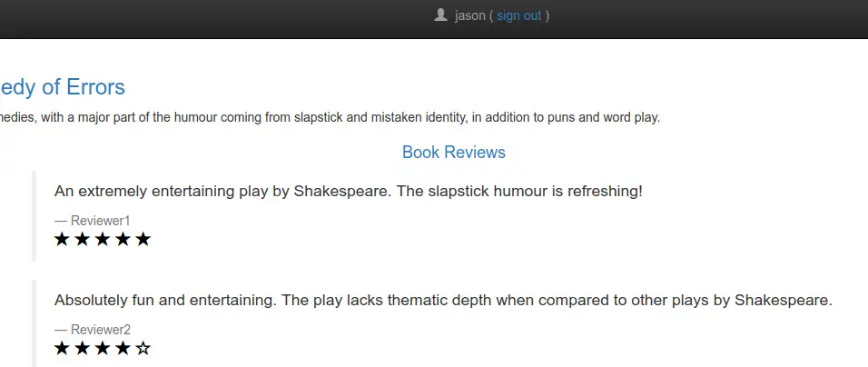Click Reviewer1's third star
868x367 pixels.
point(103,239)
